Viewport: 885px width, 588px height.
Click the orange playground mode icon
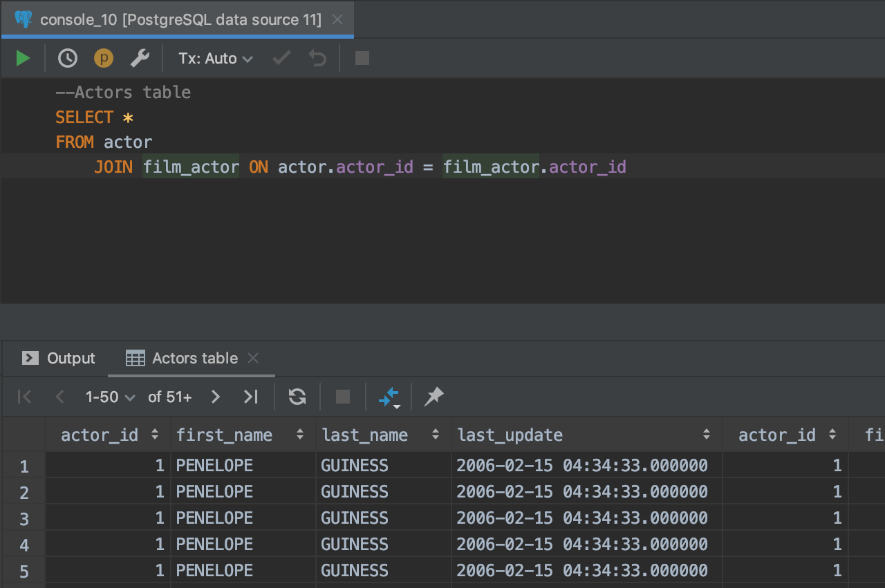(x=104, y=59)
